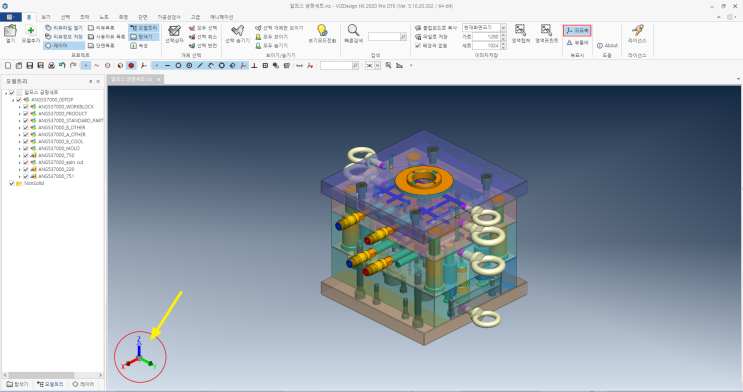This screenshot has width=743, height=392.
Task: Open the 라이센스 keys icon
Action: (637, 31)
